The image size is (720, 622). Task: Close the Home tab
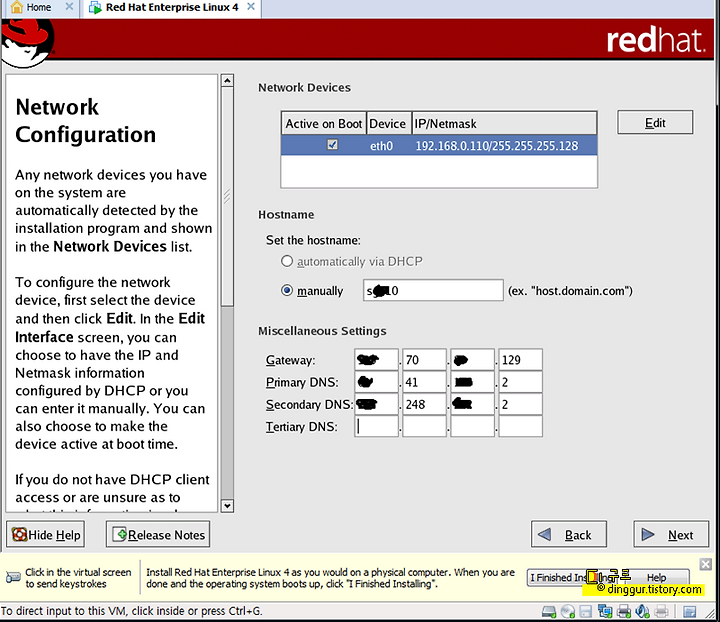click(x=69, y=7)
